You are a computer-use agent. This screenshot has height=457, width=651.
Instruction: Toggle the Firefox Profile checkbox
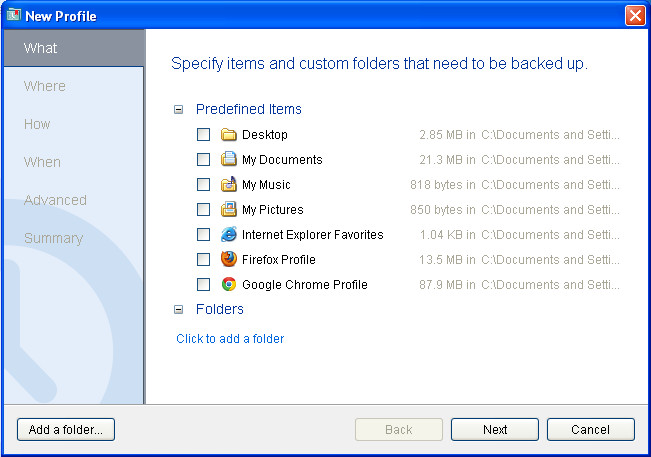203,260
